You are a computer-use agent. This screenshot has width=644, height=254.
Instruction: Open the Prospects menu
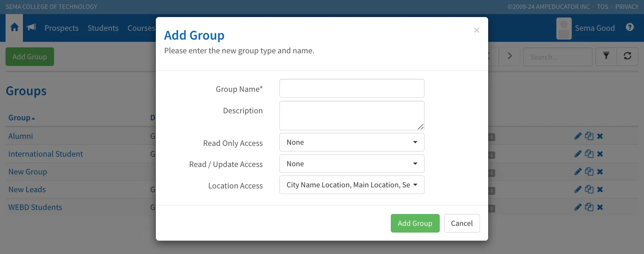[x=61, y=28]
